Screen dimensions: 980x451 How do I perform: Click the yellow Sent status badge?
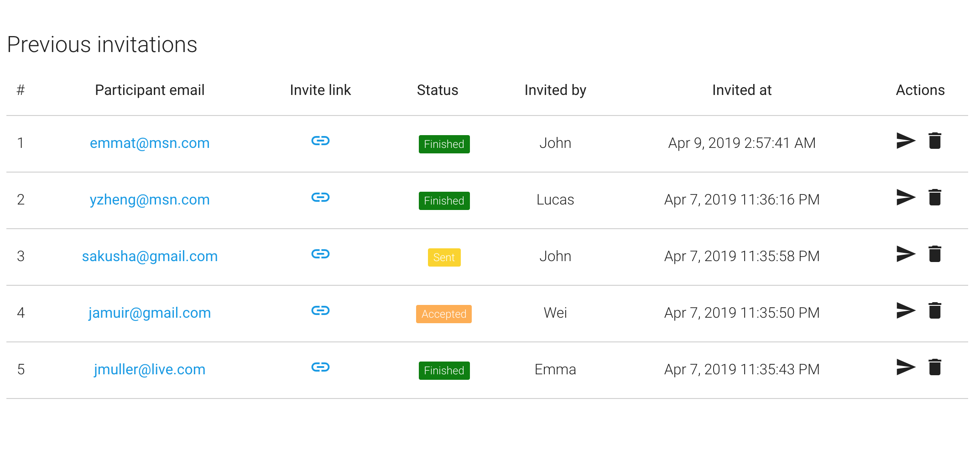tap(444, 257)
